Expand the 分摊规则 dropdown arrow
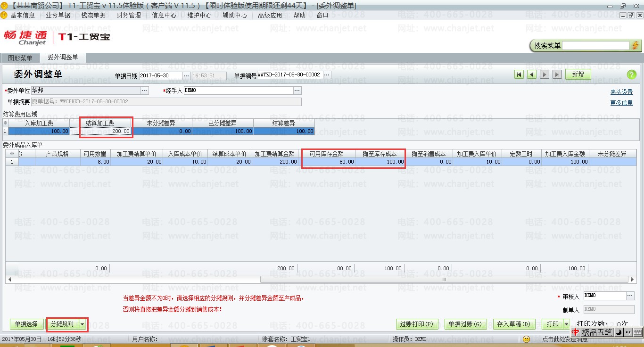The height and width of the screenshot is (347, 644). click(x=83, y=324)
